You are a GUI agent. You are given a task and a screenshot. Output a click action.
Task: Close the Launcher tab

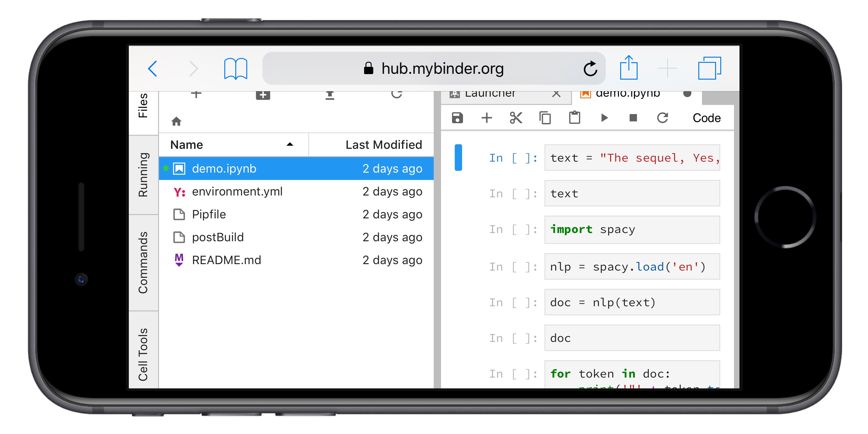point(556,94)
